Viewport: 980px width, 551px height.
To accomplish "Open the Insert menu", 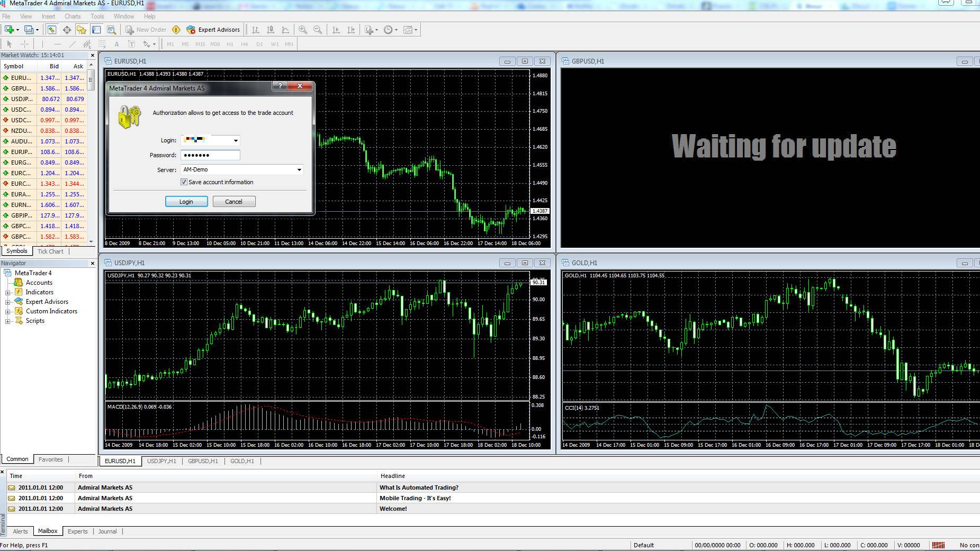I will coord(48,16).
